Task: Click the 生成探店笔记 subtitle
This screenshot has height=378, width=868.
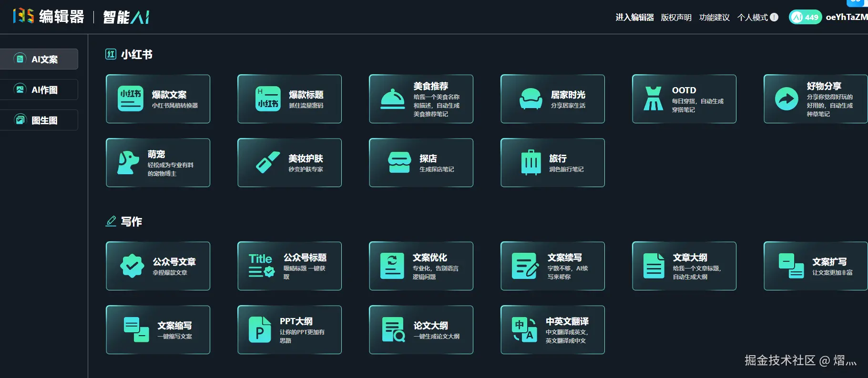Action: click(x=437, y=169)
